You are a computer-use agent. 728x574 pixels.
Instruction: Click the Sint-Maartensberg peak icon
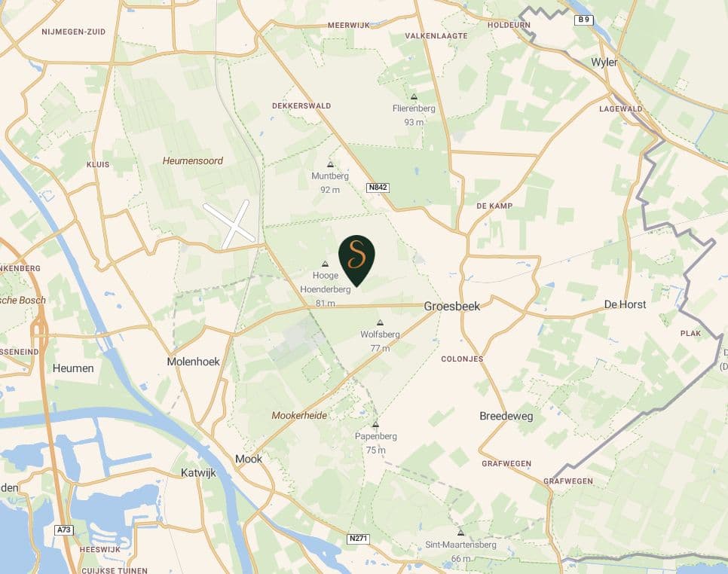(460, 533)
